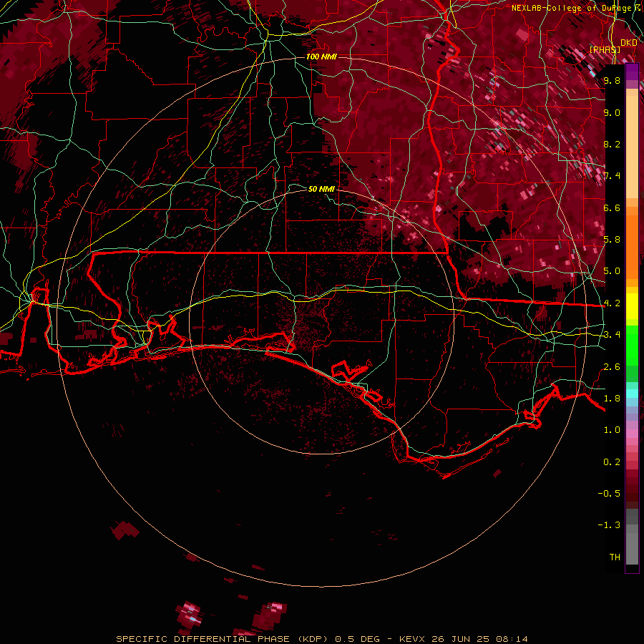Pick the peach segment of the color bar
The height and width of the screenshot is (644, 644).
tap(632, 144)
